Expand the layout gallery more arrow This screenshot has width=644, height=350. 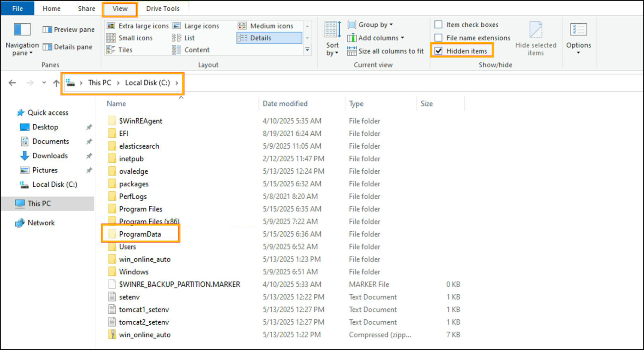(307, 50)
